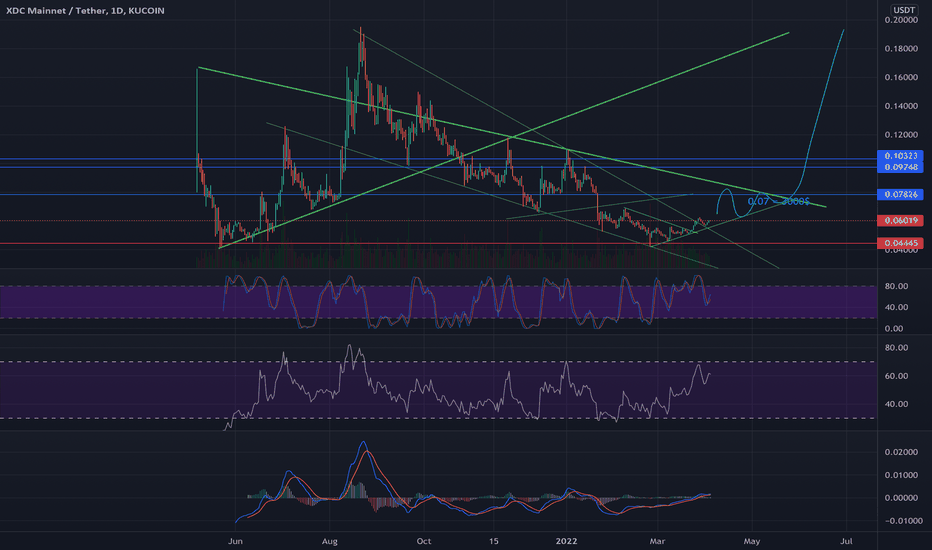Viewport: 932px width, 550px height.
Task: Click the blue 0.07826 price label
Action: tap(900, 194)
